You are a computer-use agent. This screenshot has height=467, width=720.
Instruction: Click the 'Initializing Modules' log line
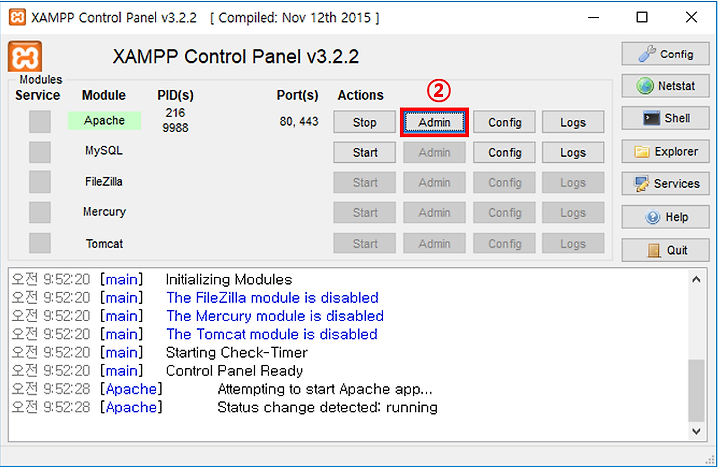tap(229, 279)
